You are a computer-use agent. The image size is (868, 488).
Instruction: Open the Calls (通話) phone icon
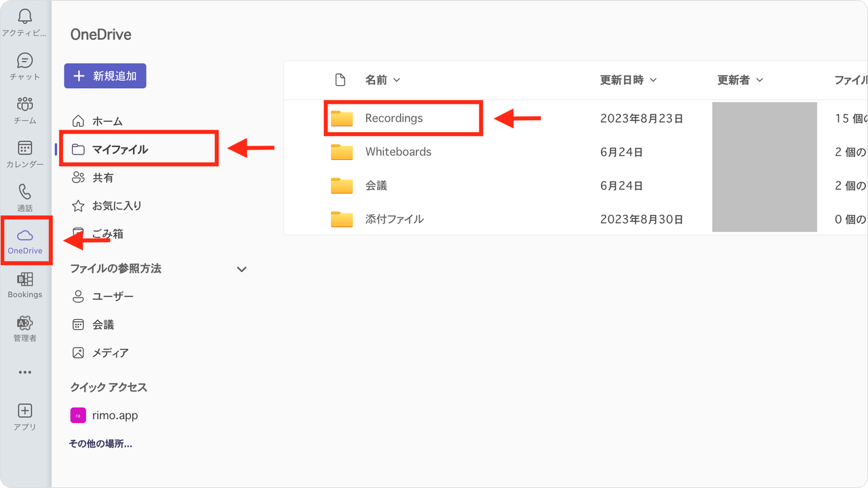[x=25, y=192]
